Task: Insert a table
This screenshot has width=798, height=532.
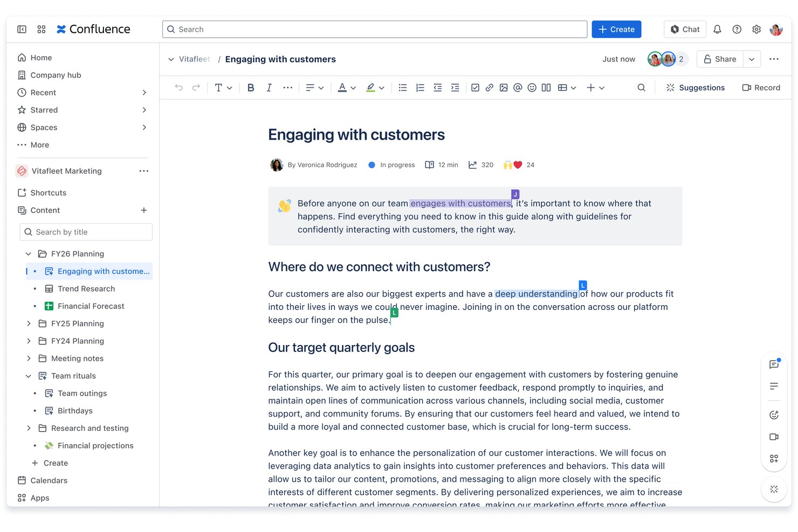Action: click(562, 87)
